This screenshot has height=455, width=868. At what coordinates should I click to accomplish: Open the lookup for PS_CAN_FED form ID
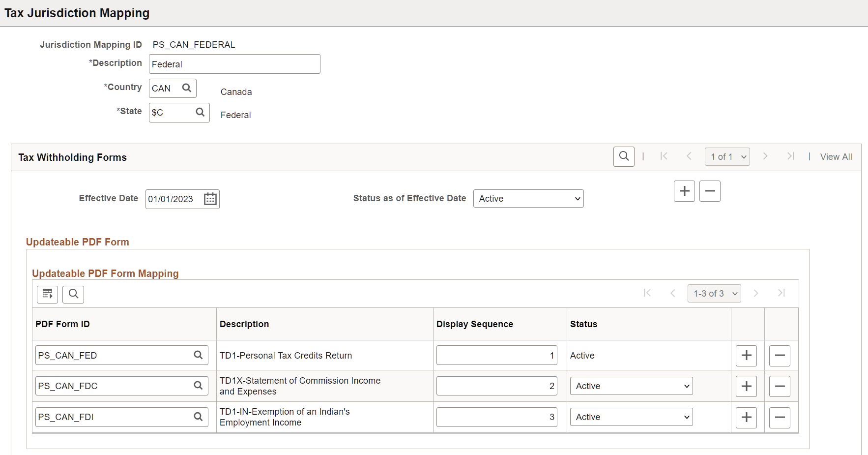tap(199, 355)
